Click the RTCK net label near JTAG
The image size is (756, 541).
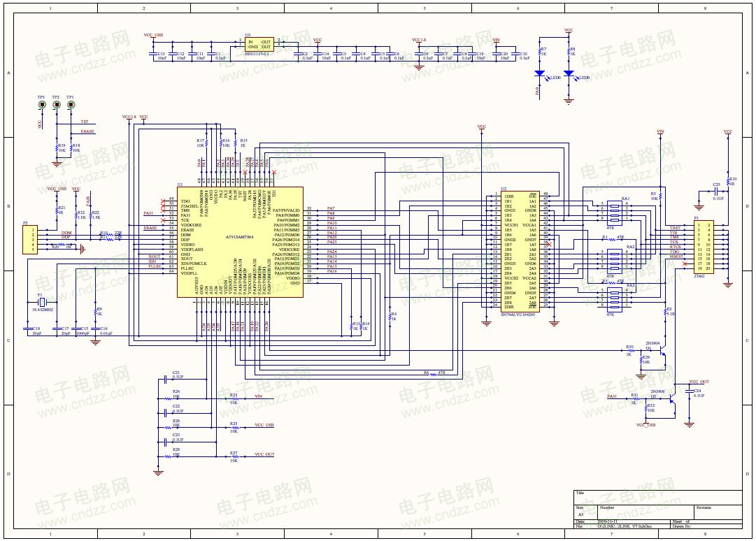pyautogui.click(x=676, y=247)
